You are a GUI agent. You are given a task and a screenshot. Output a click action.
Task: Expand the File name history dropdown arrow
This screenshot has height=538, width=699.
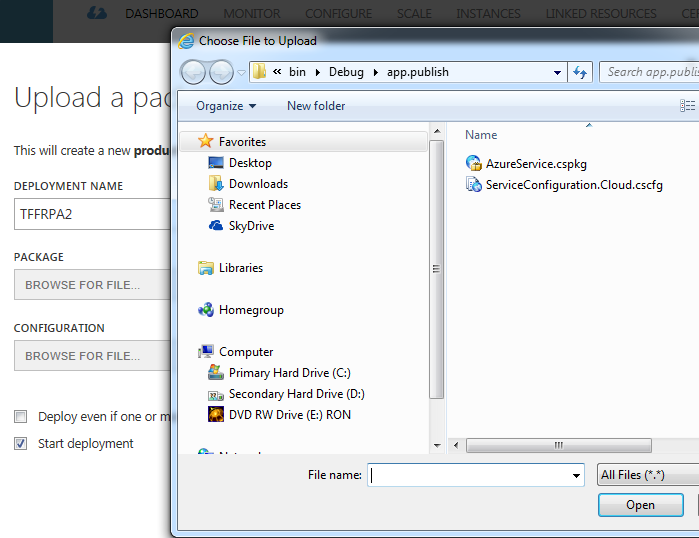tap(575, 476)
